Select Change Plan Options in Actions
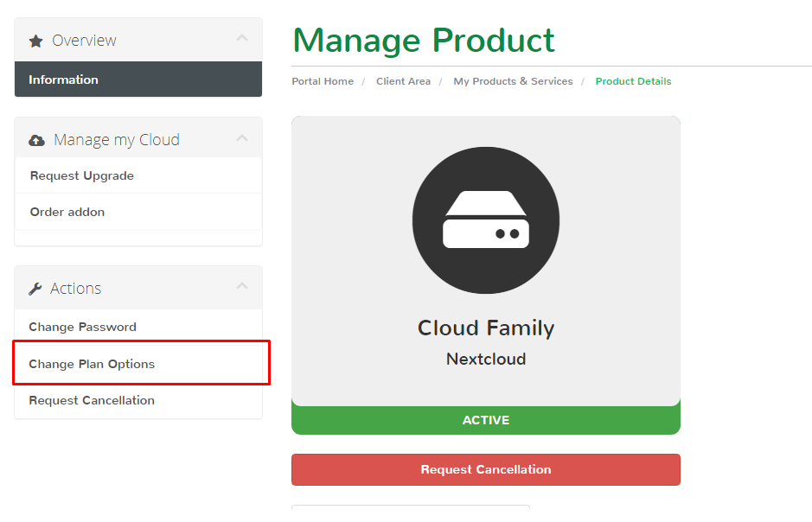 point(138,364)
